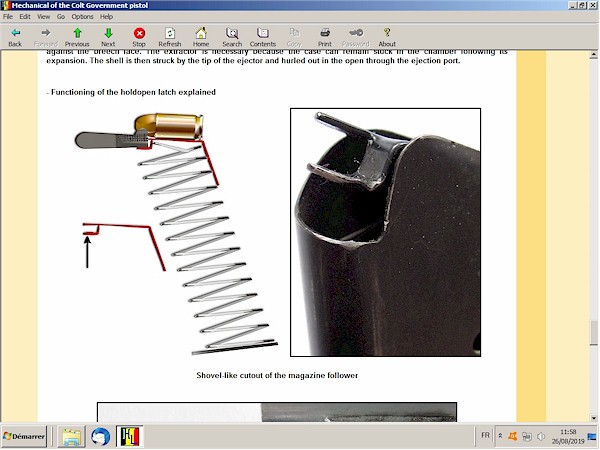Click the Démarrer start button
This screenshot has height=450, width=600.
coord(24,436)
